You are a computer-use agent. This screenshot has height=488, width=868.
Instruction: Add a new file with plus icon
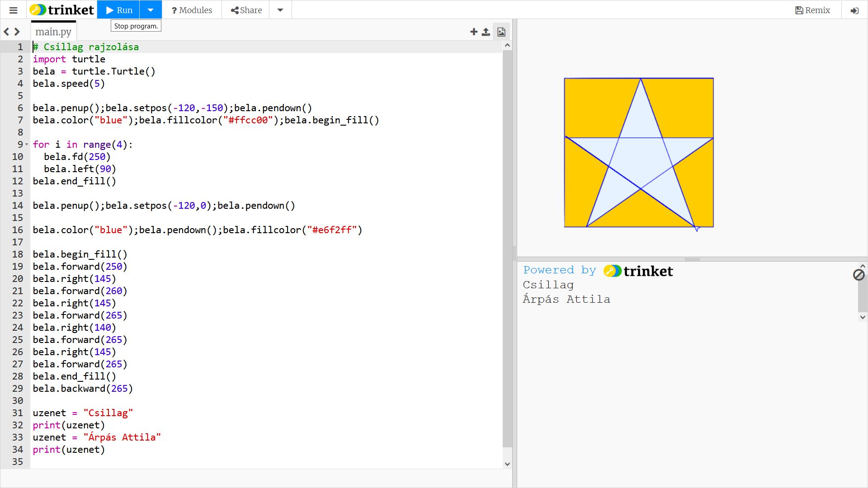(474, 32)
